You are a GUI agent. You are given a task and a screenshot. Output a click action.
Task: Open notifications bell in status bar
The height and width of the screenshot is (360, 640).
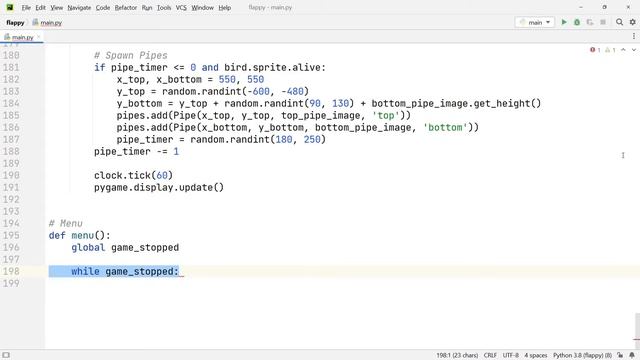pos(632,355)
